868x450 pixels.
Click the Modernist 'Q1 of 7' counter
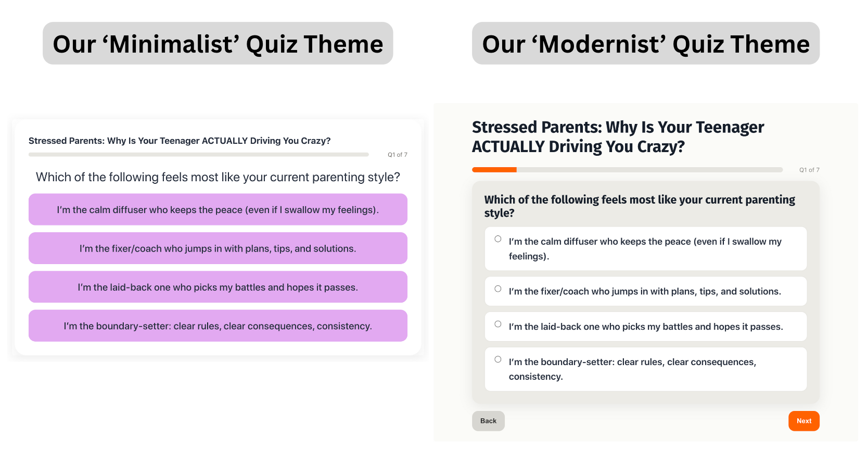point(809,170)
